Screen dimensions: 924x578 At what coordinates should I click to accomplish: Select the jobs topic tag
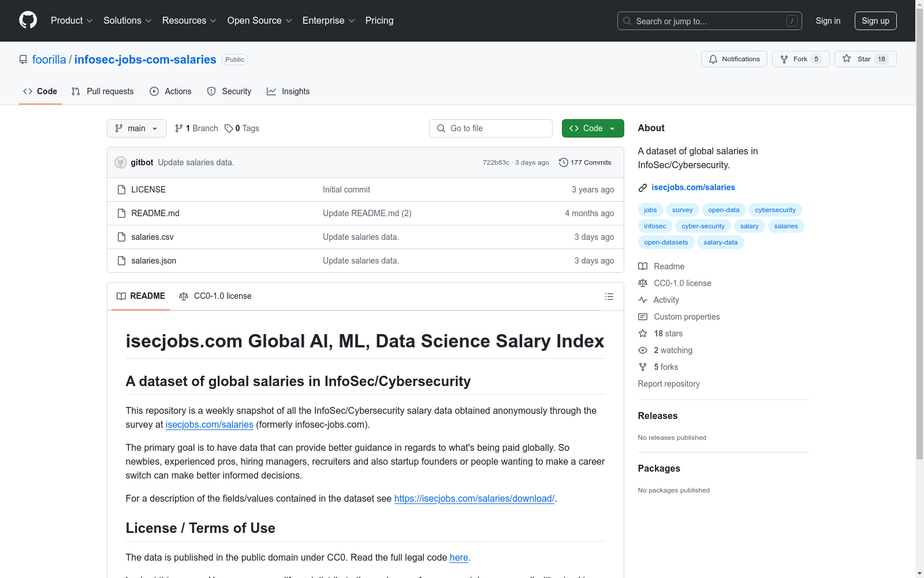[x=650, y=210]
